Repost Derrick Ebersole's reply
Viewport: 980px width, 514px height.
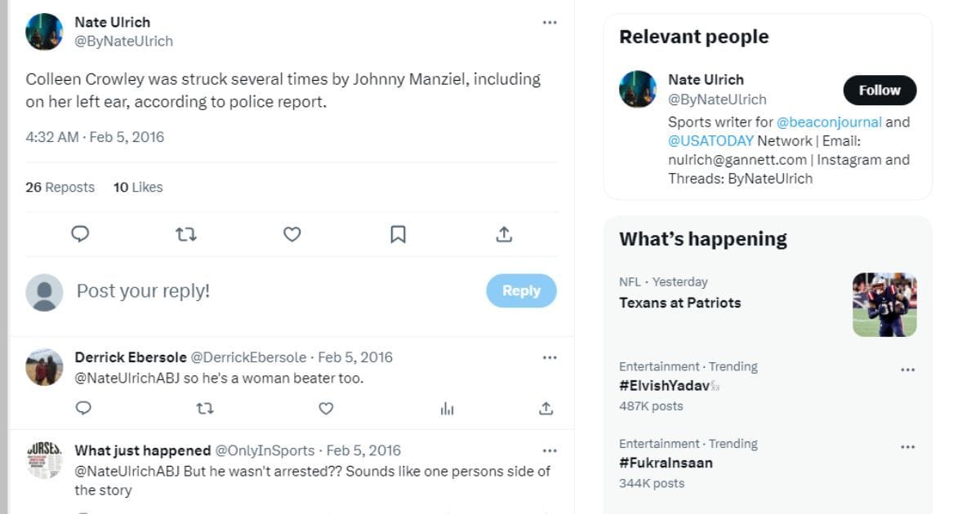pos(205,408)
